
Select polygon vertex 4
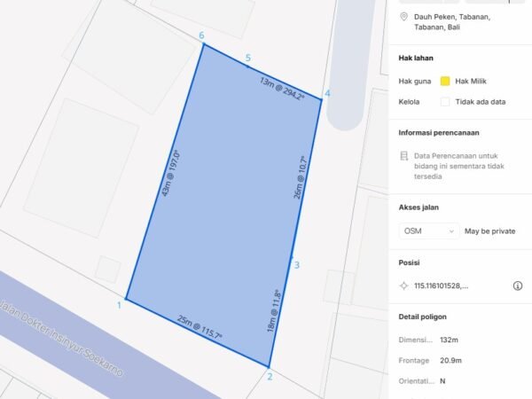click(x=321, y=98)
